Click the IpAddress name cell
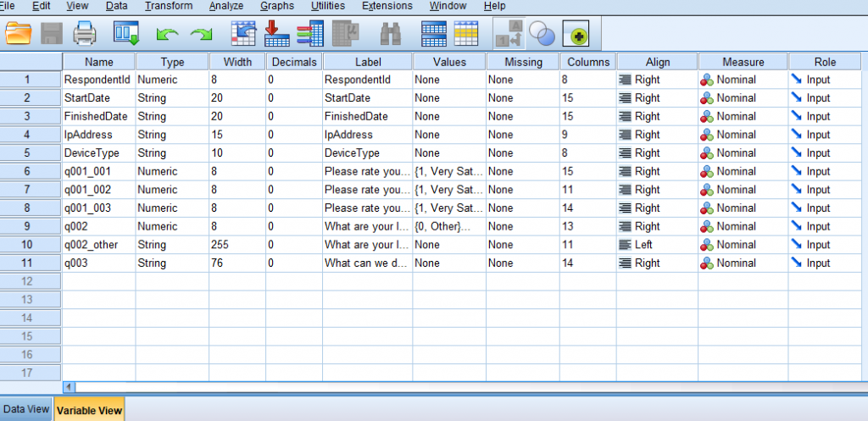868x421 pixels. (x=99, y=135)
